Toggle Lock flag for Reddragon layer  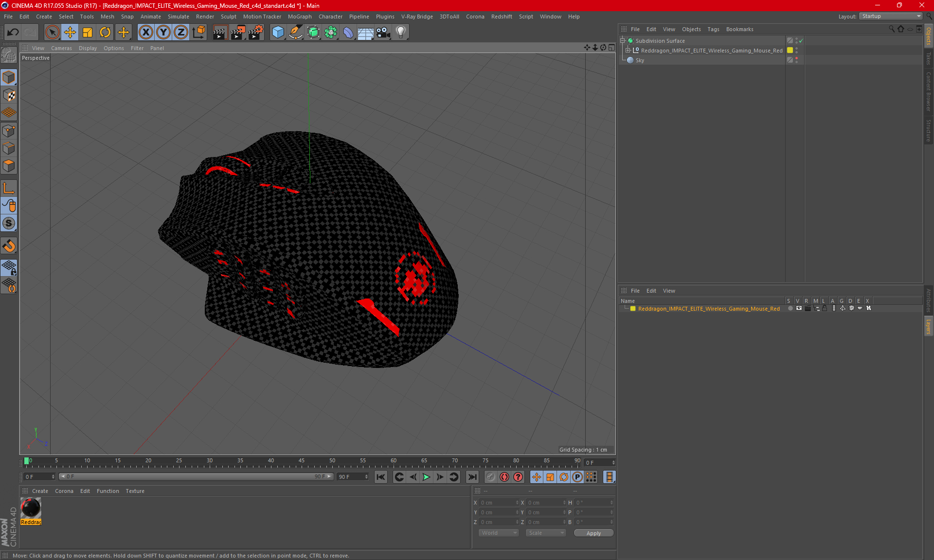coord(825,308)
